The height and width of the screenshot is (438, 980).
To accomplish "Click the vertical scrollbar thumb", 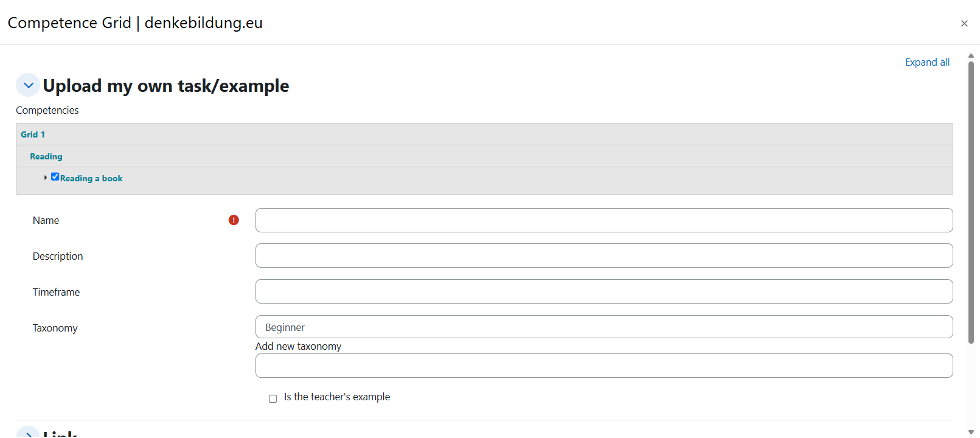I will point(971,201).
